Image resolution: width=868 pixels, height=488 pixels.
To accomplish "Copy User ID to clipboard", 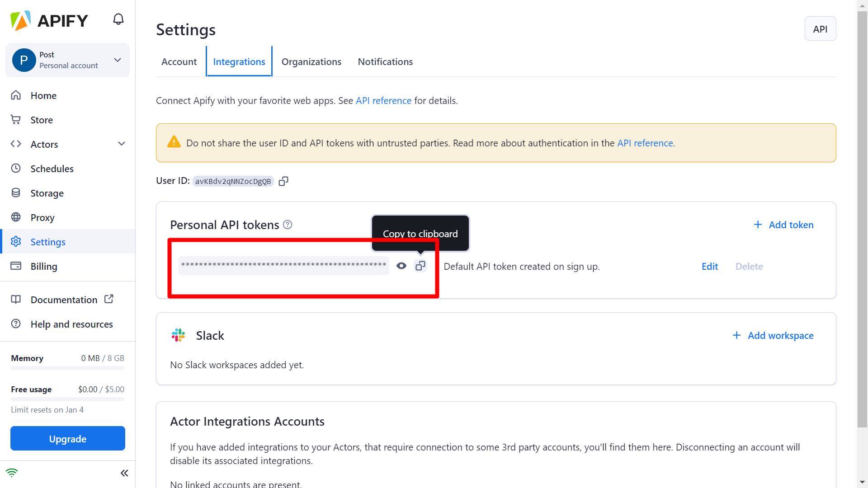I will click(283, 181).
